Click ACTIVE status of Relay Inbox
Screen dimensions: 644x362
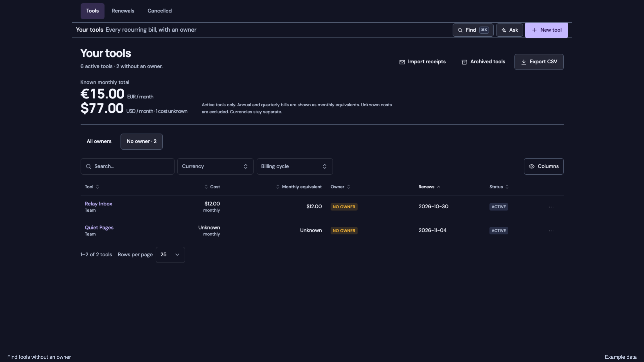tap(498, 207)
